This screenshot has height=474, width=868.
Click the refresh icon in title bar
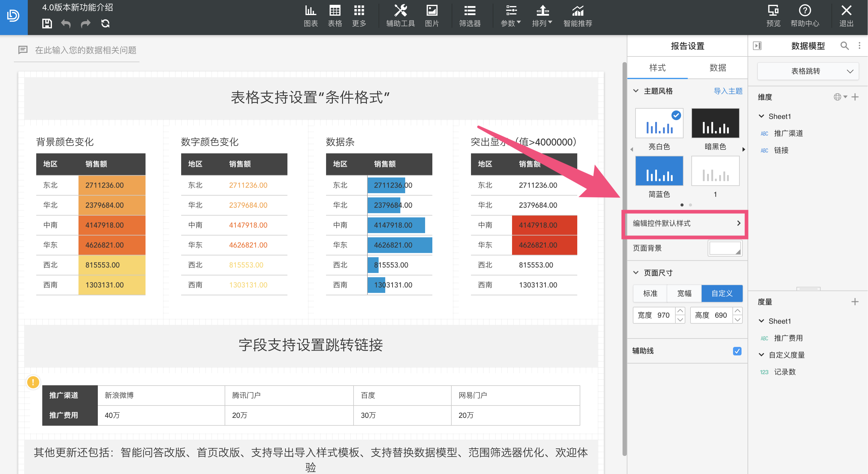point(105,24)
